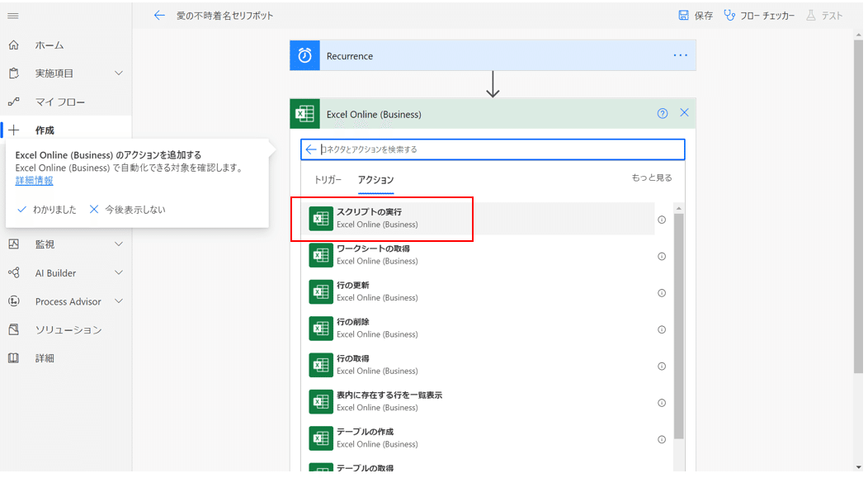This screenshot has height=478, width=868.
Task: Click the Process Advisor icon
Action: coord(14,301)
